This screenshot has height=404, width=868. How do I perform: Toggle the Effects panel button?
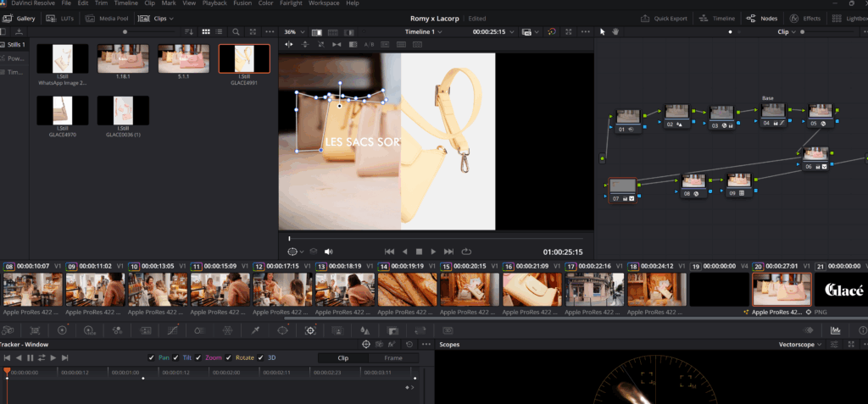click(805, 19)
